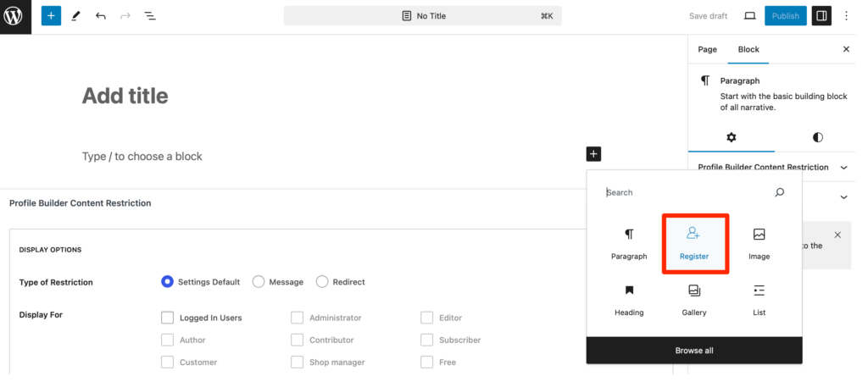Image resolution: width=868 pixels, height=387 pixels.
Task: Redo the undone change
Action: (x=125, y=16)
